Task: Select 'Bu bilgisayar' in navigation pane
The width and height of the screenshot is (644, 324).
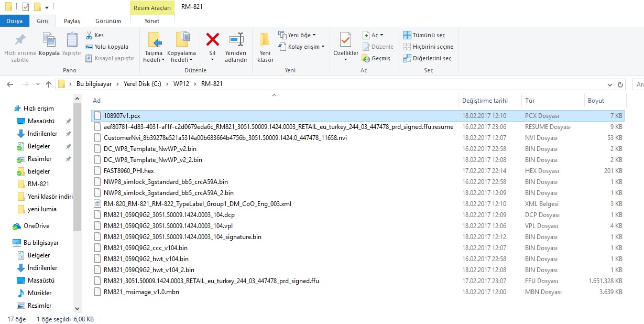Action: point(36,243)
